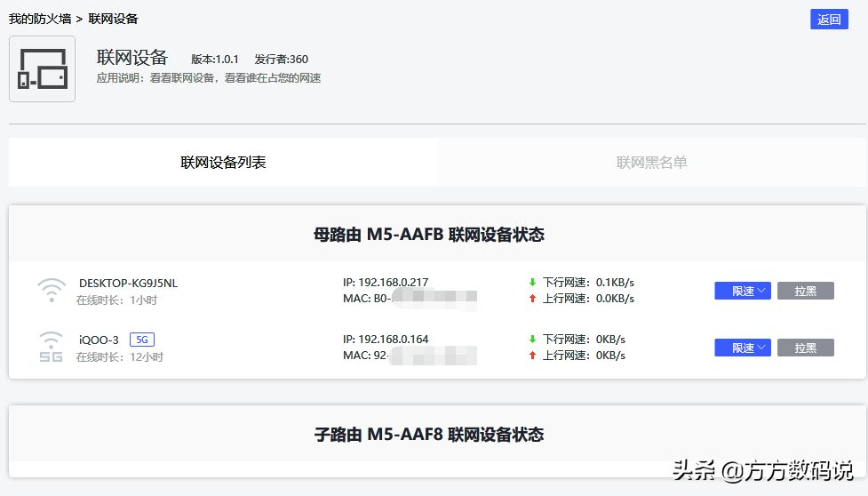Select device name DESKTOP-KG9J5NL
This screenshot has width=868, height=496.
[x=129, y=283]
